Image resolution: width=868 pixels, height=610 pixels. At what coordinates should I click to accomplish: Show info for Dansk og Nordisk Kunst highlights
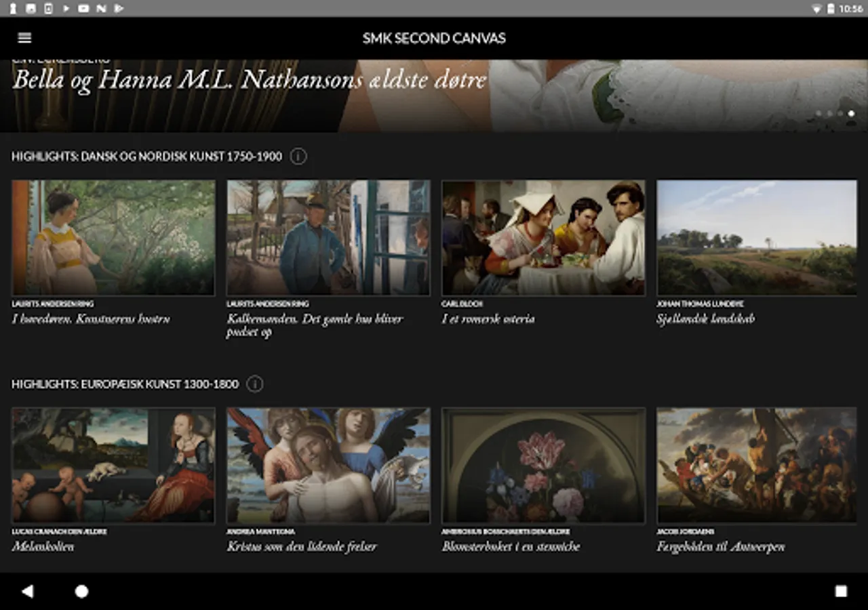coord(298,157)
